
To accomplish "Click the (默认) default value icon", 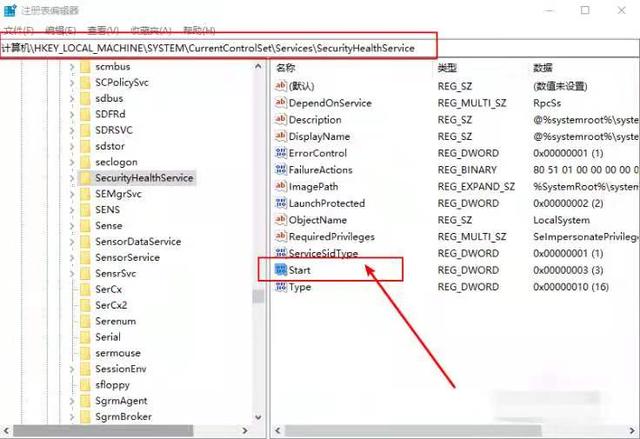I will 281,86.
